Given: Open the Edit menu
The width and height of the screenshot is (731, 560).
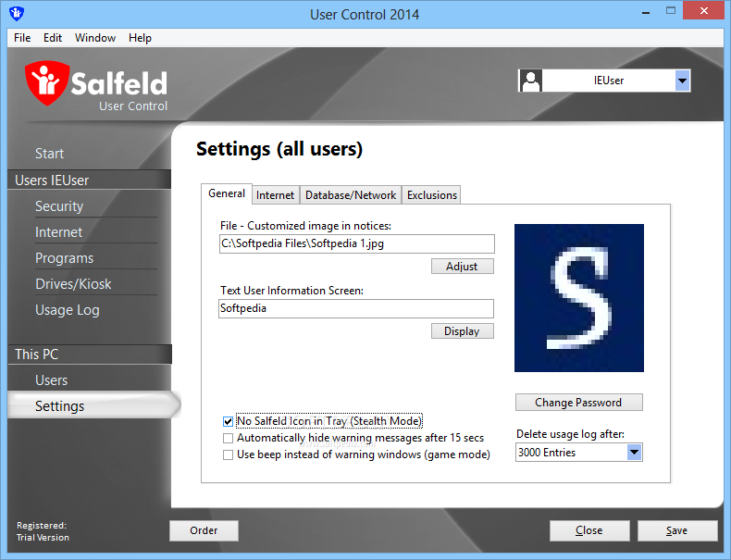Looking at the screenshot, I should click(53, 38).
